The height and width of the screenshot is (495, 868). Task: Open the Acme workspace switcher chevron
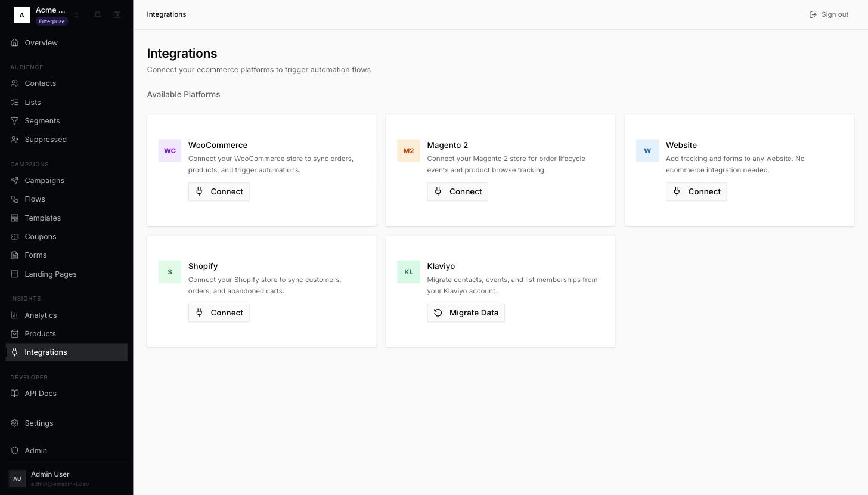coord(76,15)
